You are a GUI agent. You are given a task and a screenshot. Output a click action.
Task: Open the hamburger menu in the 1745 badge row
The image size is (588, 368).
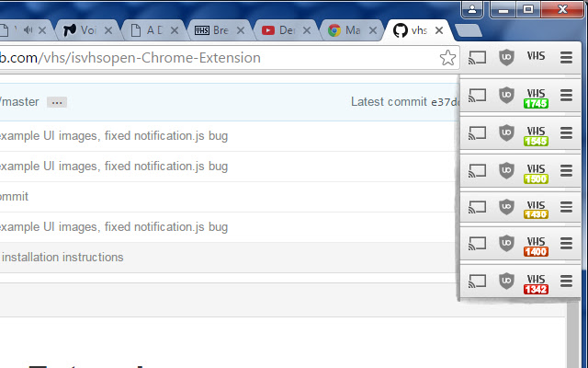click(566, 95)
